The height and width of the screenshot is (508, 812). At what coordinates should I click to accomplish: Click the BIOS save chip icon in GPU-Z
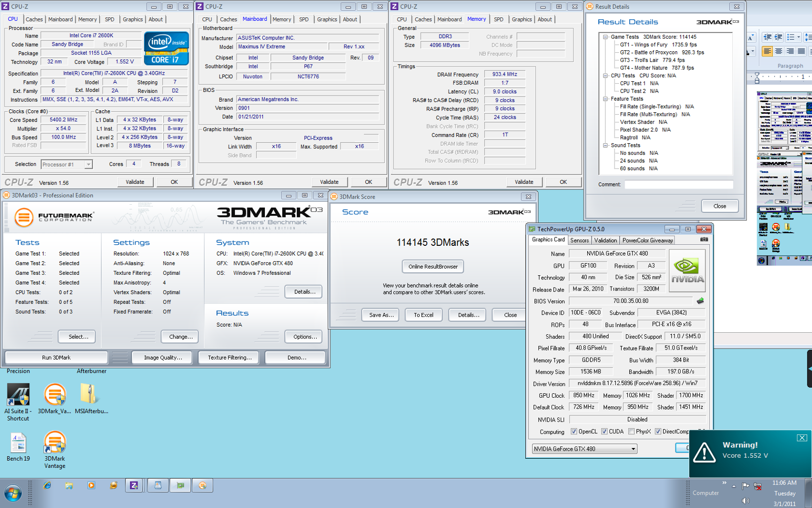(x=700, y=301)
